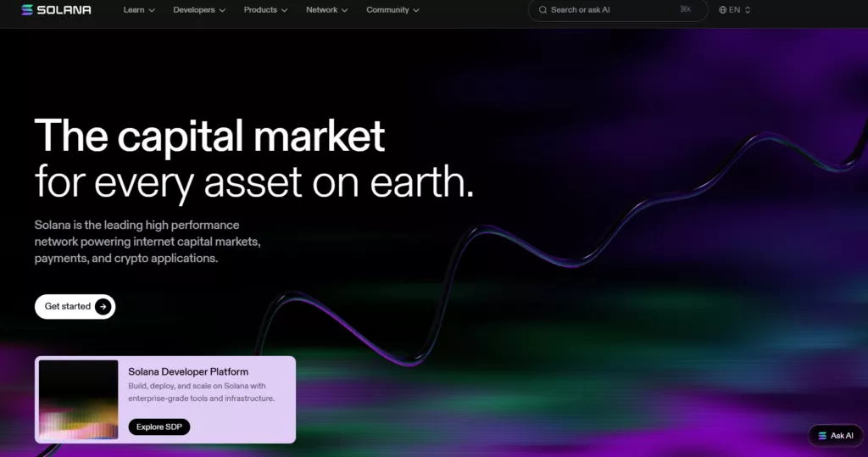Click the Get started button
The width and height of the screenshot is (868, 457).
tap(75, 306)
